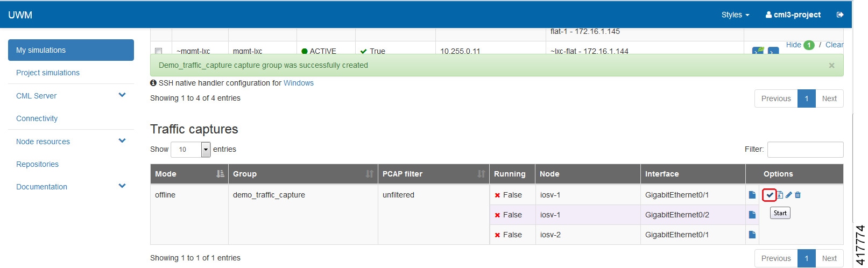868x268 pixels.
Task: Go to My simulations page
Action: click(x=71, y=50)
